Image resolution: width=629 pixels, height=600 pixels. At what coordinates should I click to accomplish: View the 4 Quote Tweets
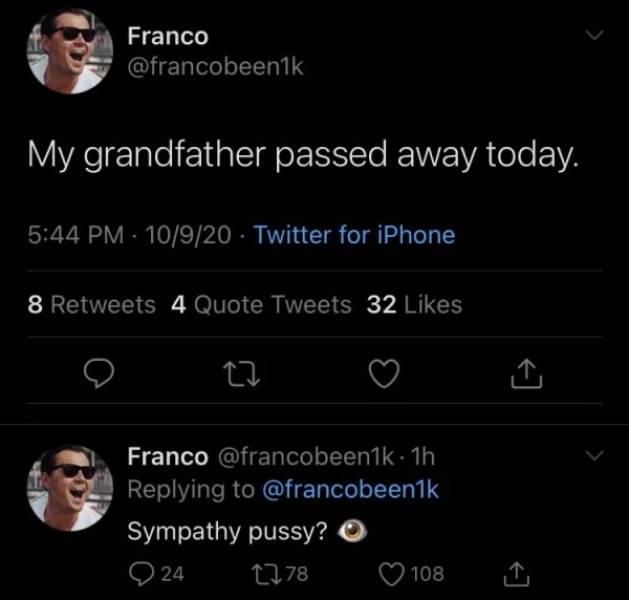(x=261, y=305)
